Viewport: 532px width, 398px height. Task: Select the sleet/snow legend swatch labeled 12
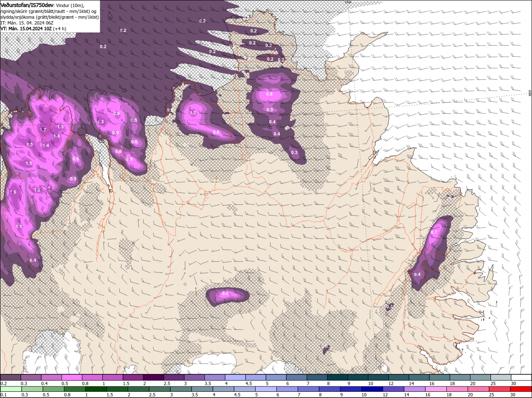(x=399, y=377)
